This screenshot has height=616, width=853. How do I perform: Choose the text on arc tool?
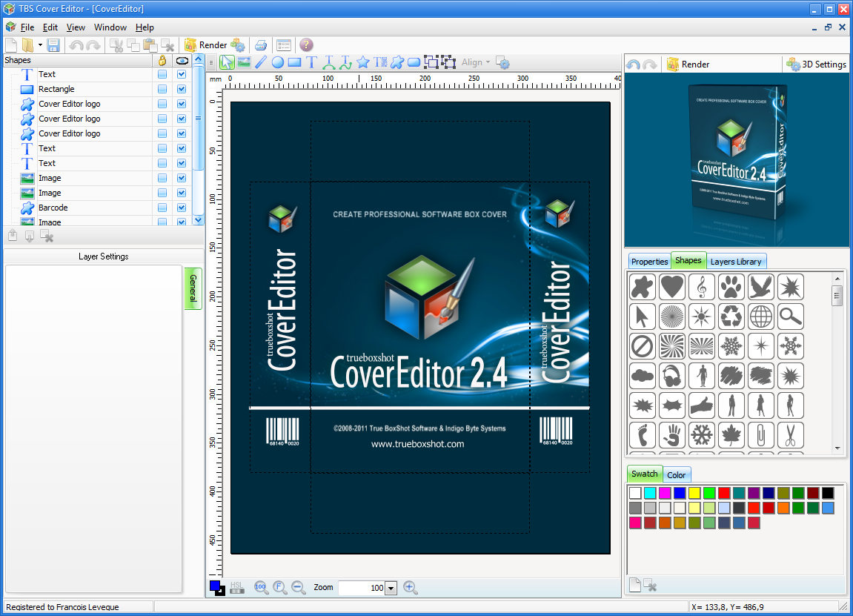[x=328, y=62]
